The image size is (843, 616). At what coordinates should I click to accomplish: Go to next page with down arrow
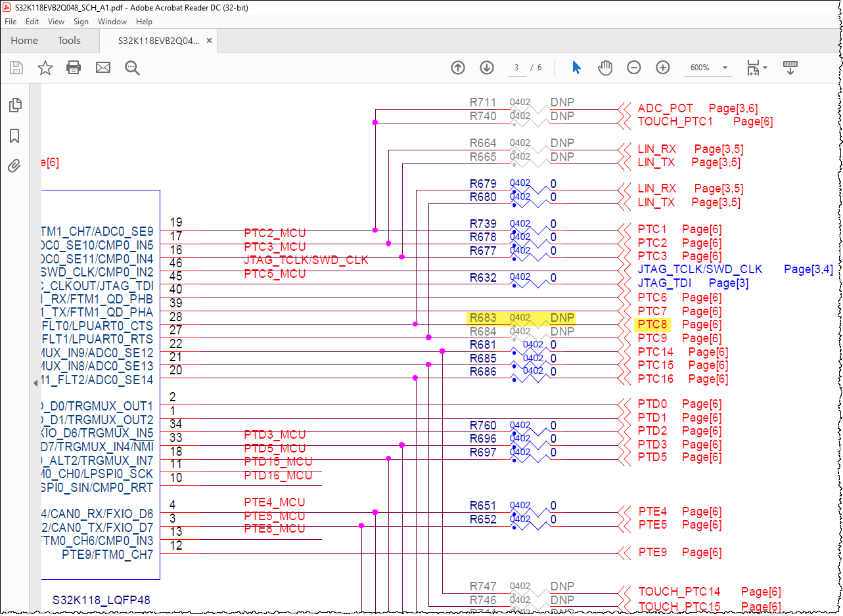pos(486,67)
